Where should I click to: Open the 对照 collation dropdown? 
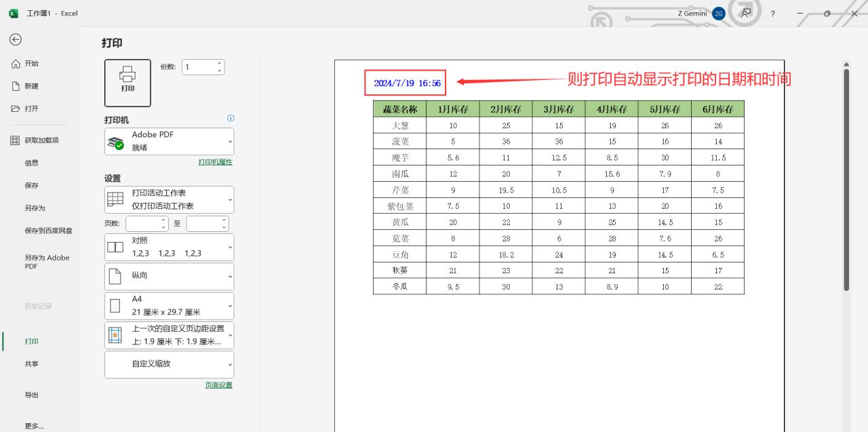click(x=169, y=247)
